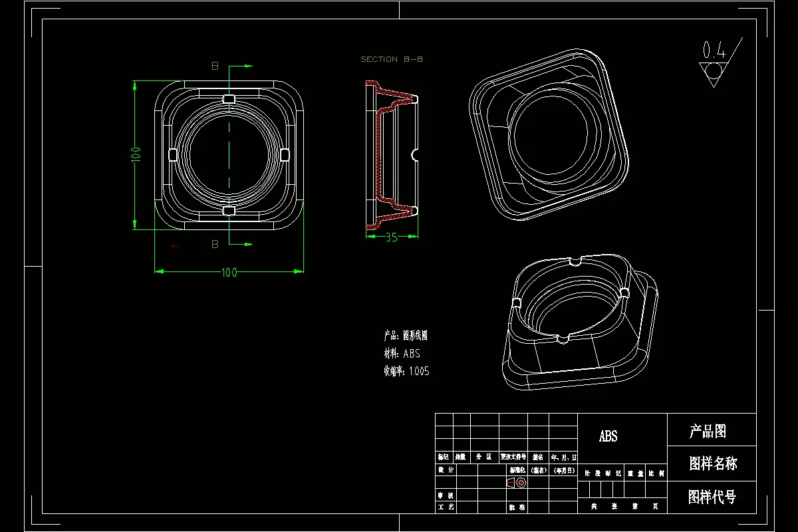Click the "共 张 第 页" sheet count row
The width and height of the screenshot is (798, 532).
click(622, 506)
